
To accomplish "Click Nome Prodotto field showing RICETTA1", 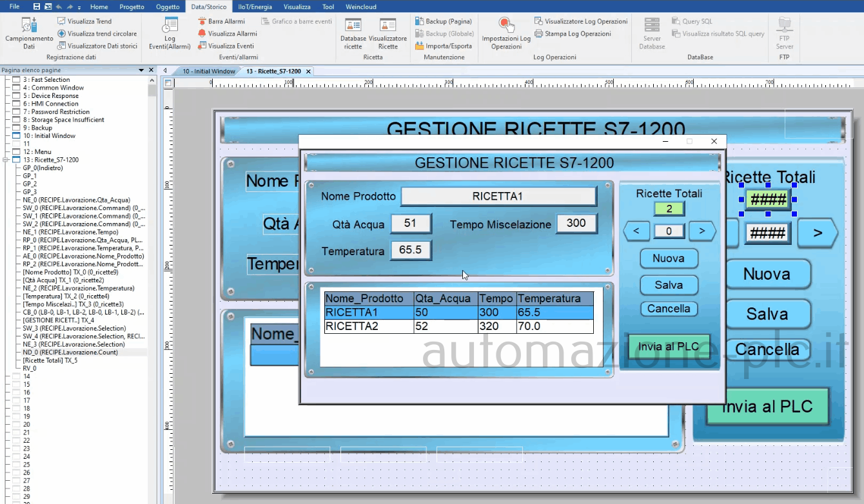I will click(x=498, y=197).
